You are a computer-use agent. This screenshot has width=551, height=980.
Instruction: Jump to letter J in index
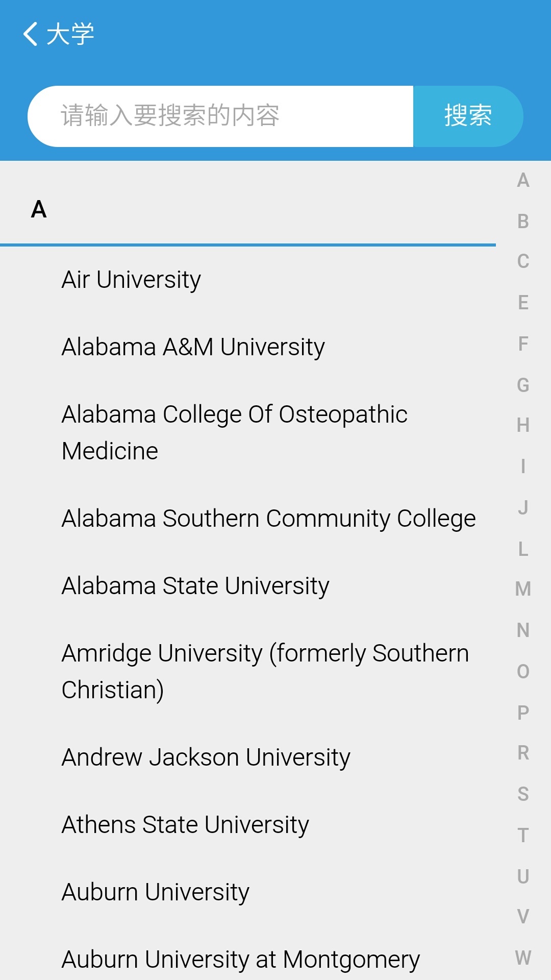(x=523, y=507)
